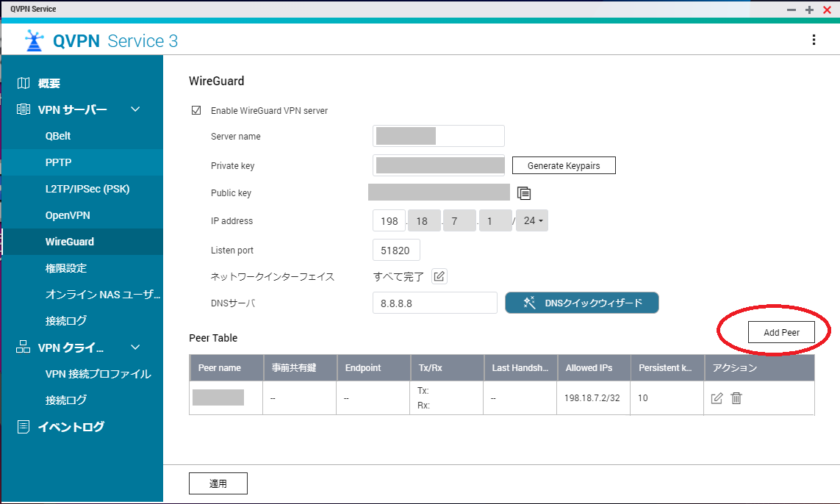Delete the peer with trash icon

coord(736,398)
